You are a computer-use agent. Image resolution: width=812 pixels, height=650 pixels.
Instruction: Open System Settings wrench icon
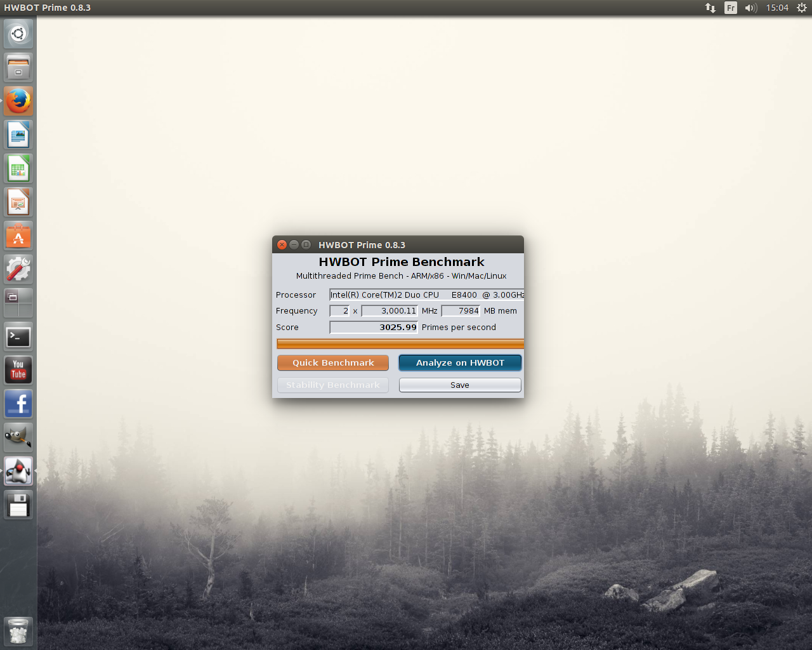[18, 269]
